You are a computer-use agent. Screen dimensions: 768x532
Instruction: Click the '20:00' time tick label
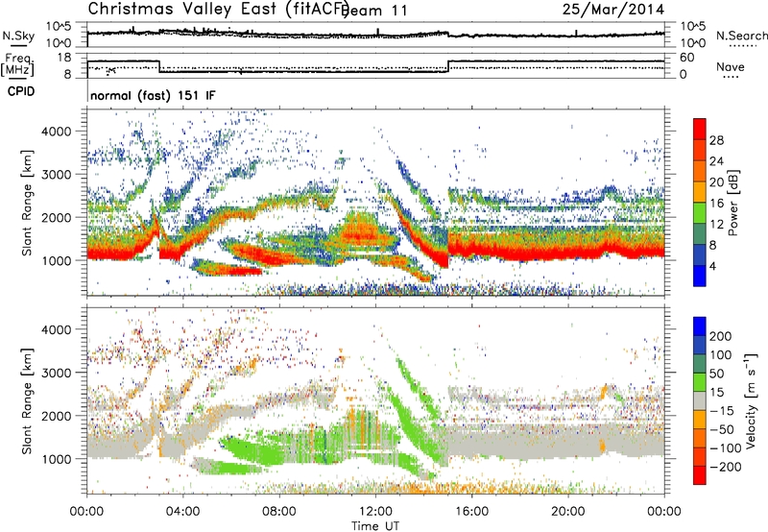point(568,512)
